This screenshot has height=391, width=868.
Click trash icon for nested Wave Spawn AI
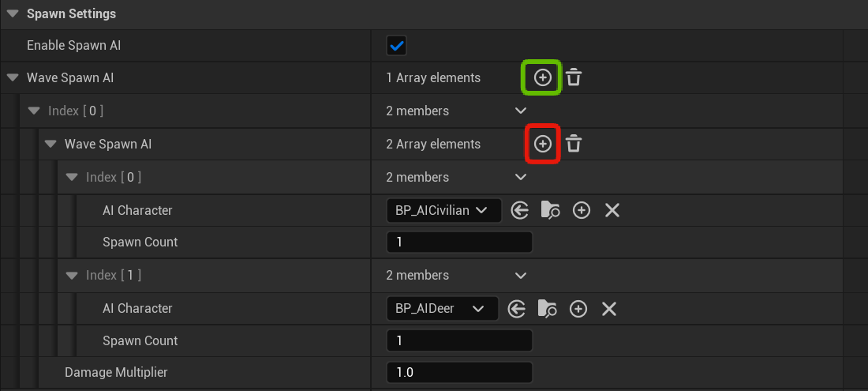[x=574, y=144]
